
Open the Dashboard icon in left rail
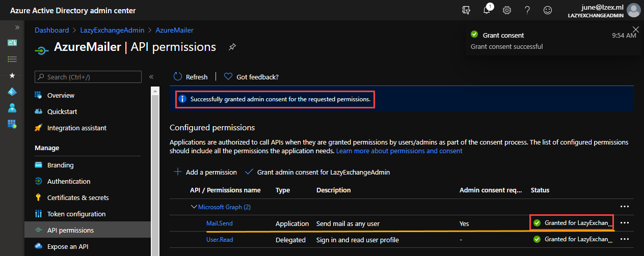[x=12, y=43]
